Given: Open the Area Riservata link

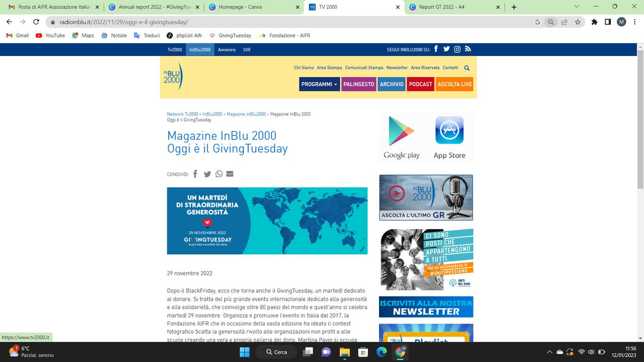Looking at the screenshot, I should [x=425, y=68].
